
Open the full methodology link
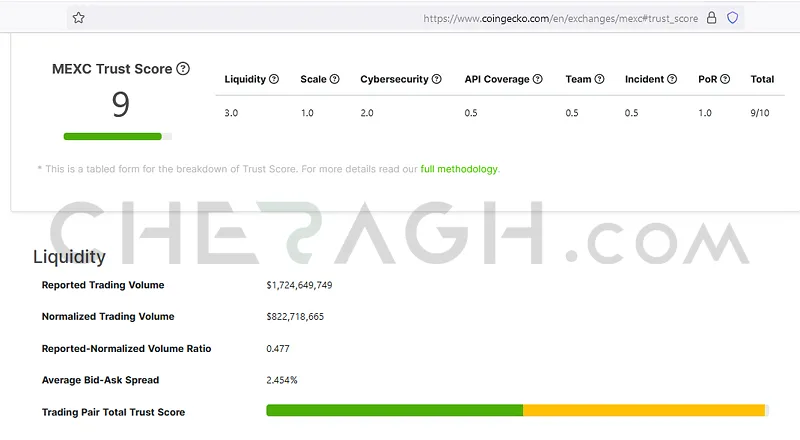[x=458, y=169]
